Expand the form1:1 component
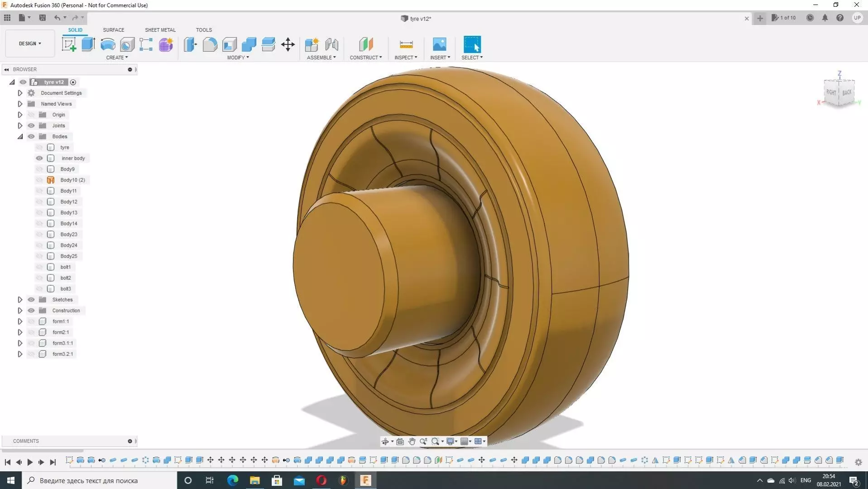The height and width of the screenshot is (489, 868). pos(20,321)
